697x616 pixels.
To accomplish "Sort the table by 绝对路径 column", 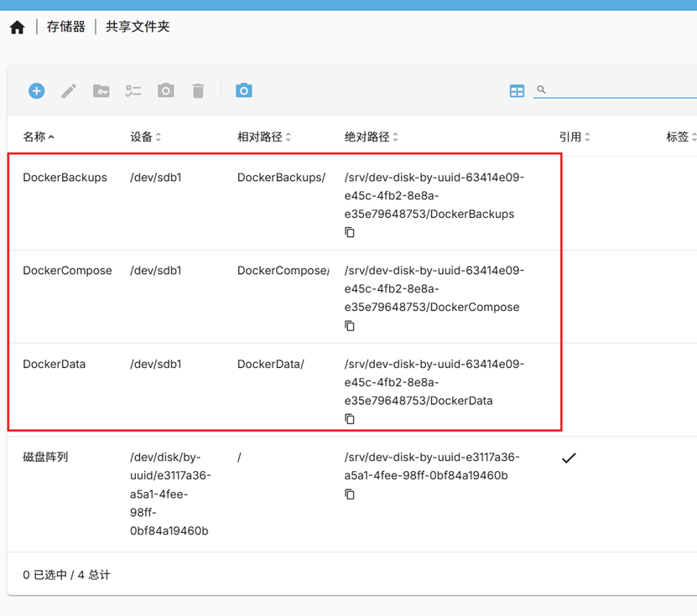I will click(369, 136).
